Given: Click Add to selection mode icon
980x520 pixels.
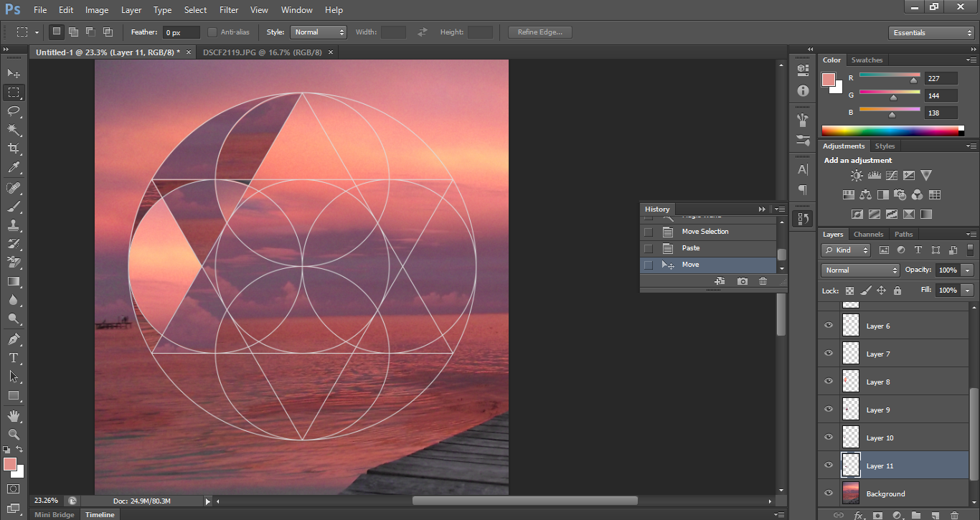Looking at the screenshot, I should [73, 32].
